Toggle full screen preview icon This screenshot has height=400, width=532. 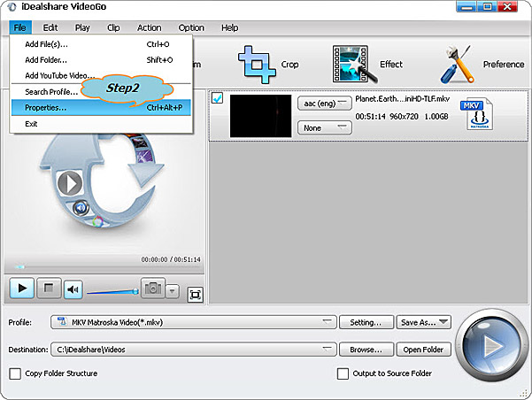[x=195, y=295]
